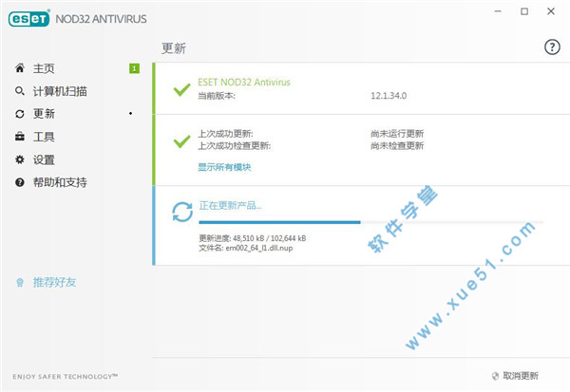Click the file name em002_64_l1.dll.nup
The height and width of the screenshot is (392, 570).
259,248
